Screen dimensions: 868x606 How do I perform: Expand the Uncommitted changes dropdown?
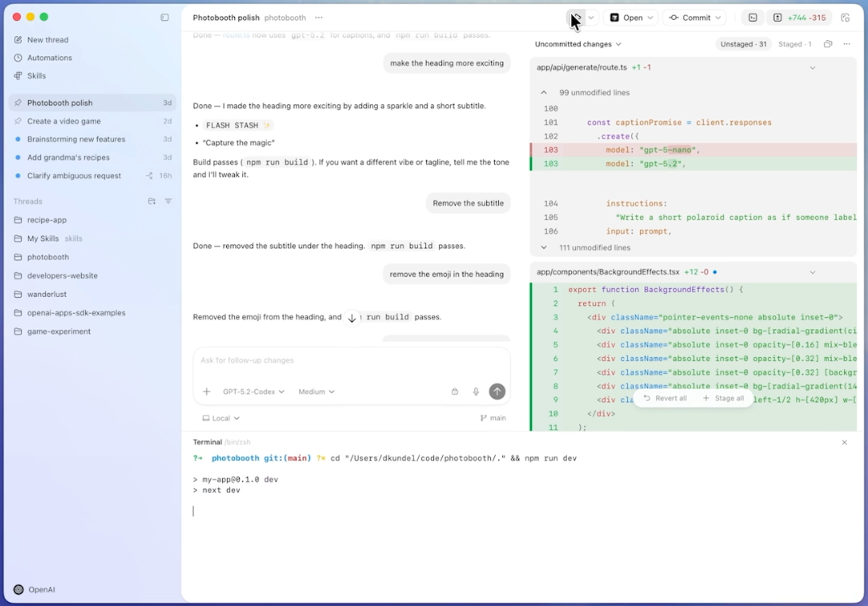[578, 44]
